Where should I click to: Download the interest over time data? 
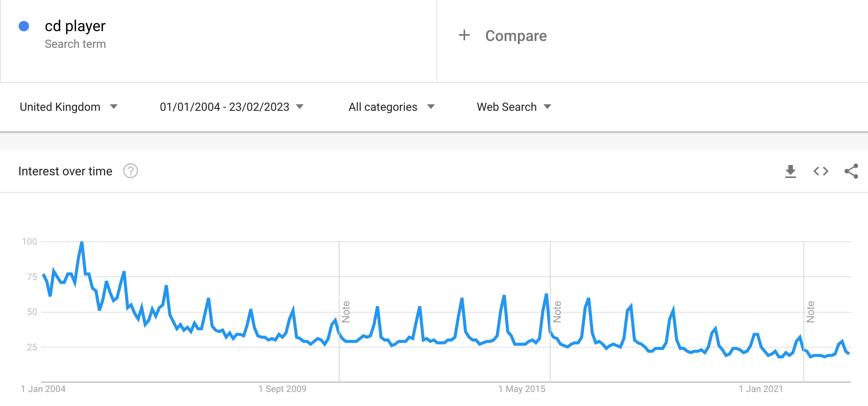pyautogui.click(x=790, y=172)
